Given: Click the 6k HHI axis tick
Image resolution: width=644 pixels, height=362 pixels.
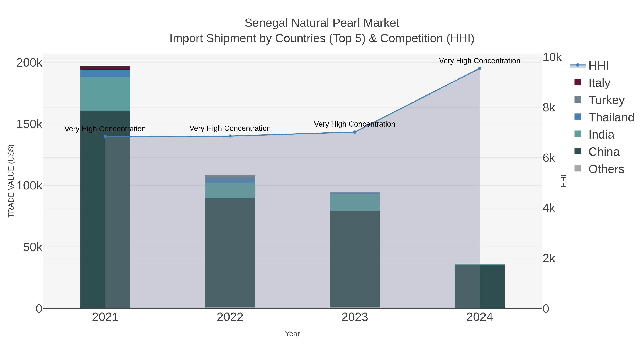Looking at the screenshot, I should click(549, 158).
